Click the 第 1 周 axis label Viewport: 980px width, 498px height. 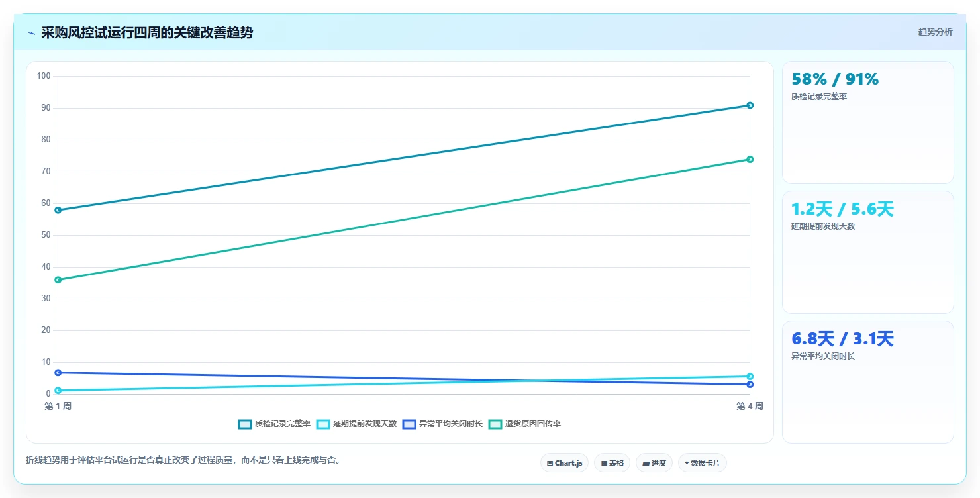(58, 406)
